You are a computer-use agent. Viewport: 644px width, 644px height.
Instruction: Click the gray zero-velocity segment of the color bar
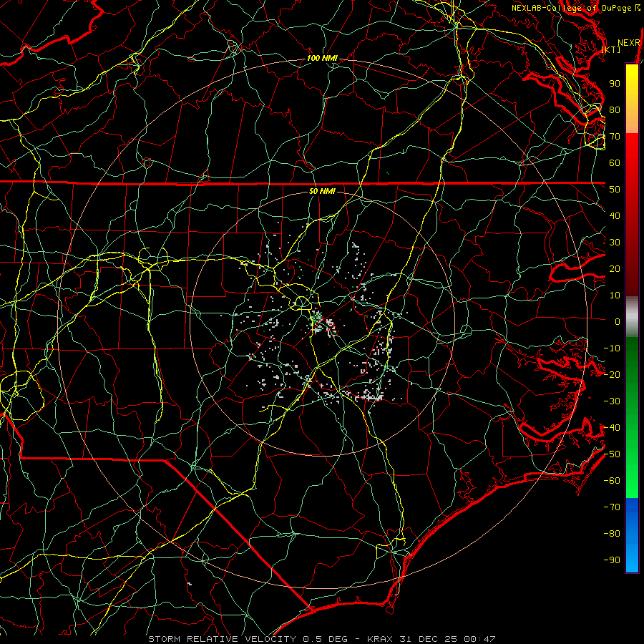[x=632, y=316]
